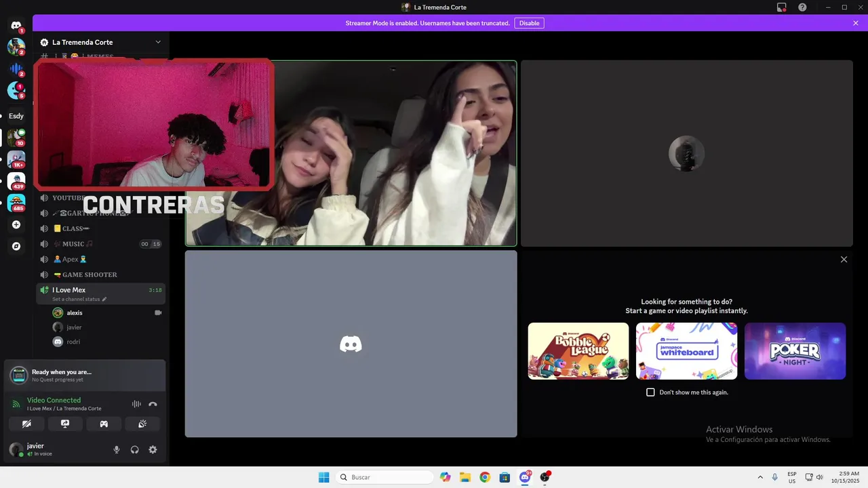The image size is (868, 488).
Task: Dismiss the Streamer Mode banner
Action: click(856, 23)
